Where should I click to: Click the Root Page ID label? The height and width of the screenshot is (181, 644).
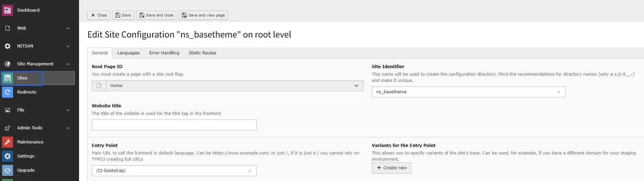tap(107, 67)
